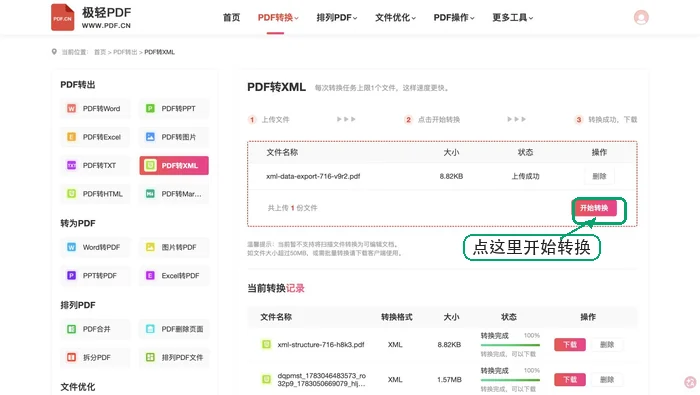Click the PDF转出 sidebar section title
The height and width of the screenshot is (395, 700).
pyautogui.click(x=78, y=85)
